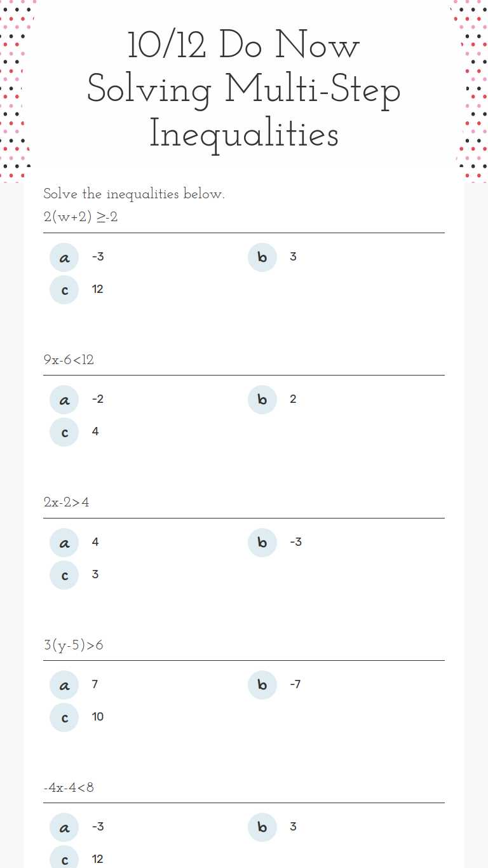Image resolution: width=488 pixels, height=868 pixels.
Task: Click the 3(y-5)>6 question text
Action: (73, 646)
